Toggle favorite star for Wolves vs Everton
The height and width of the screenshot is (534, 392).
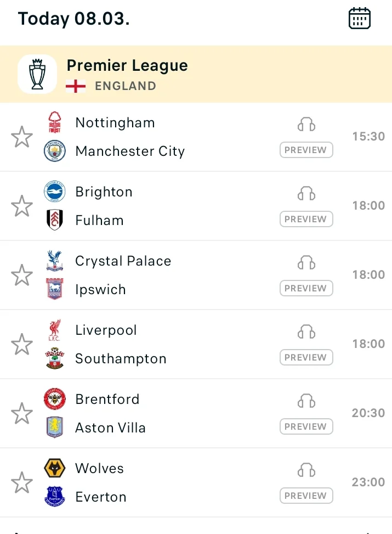22,482
